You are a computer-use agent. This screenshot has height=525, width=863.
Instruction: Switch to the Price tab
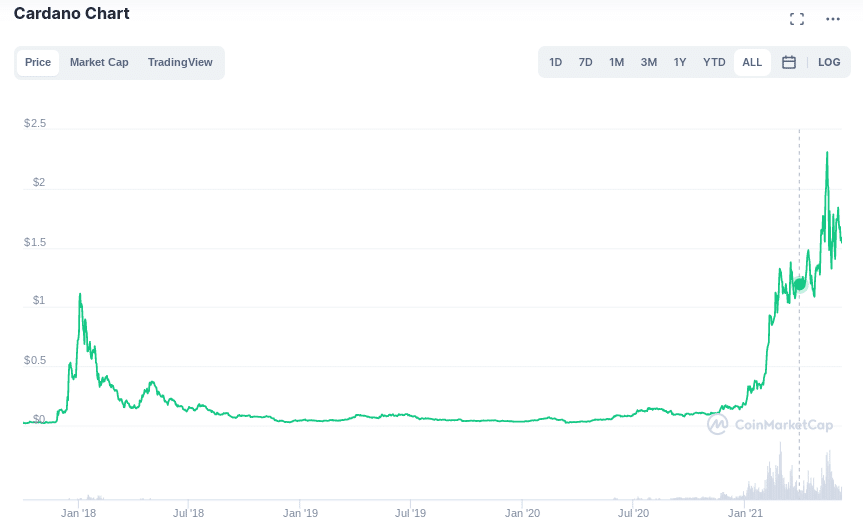click(38, 62)
